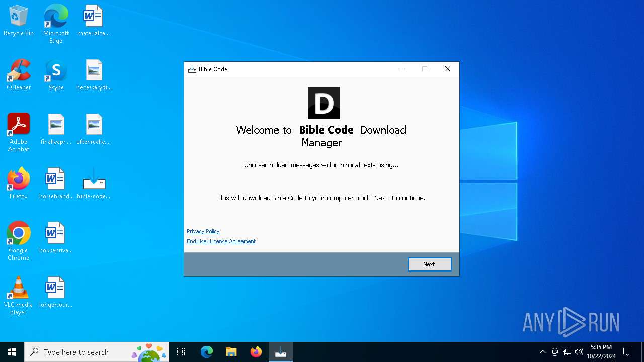Open the volume tray icon
This screenshot has width=644, height=362.
coord(579,352)
